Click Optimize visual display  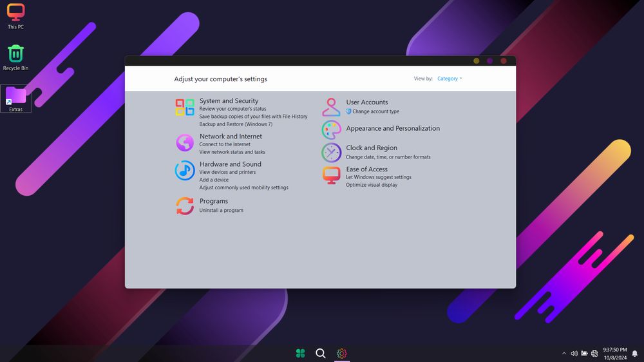pyautogui.click(x=372, y=185)
